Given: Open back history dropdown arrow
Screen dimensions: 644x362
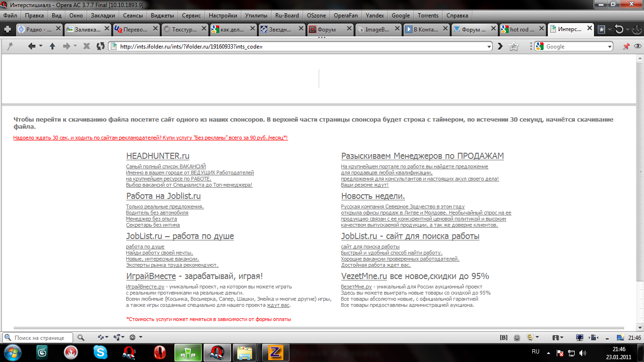Looking at the screenshot, I should (x=41, y=46).
